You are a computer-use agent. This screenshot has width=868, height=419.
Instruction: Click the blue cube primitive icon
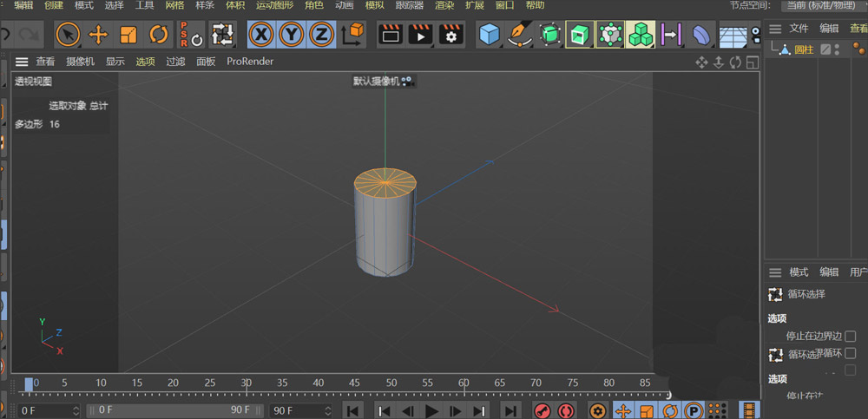click(x=490, y=35)
